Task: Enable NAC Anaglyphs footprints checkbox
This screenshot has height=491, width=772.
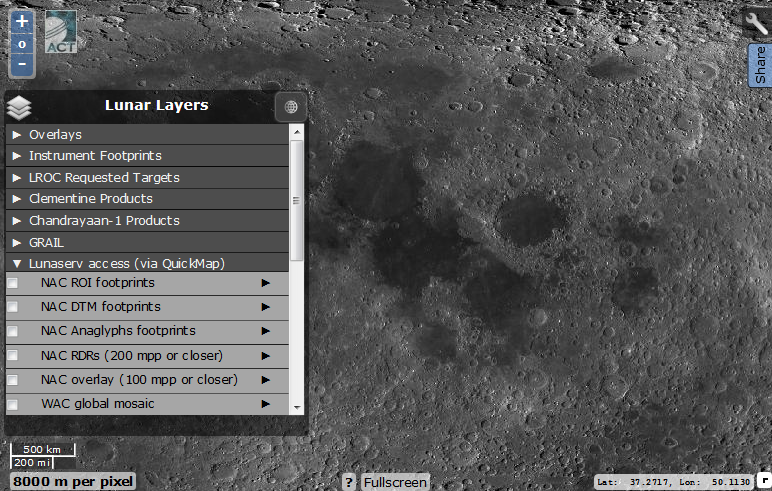Action: click(13, 331)
